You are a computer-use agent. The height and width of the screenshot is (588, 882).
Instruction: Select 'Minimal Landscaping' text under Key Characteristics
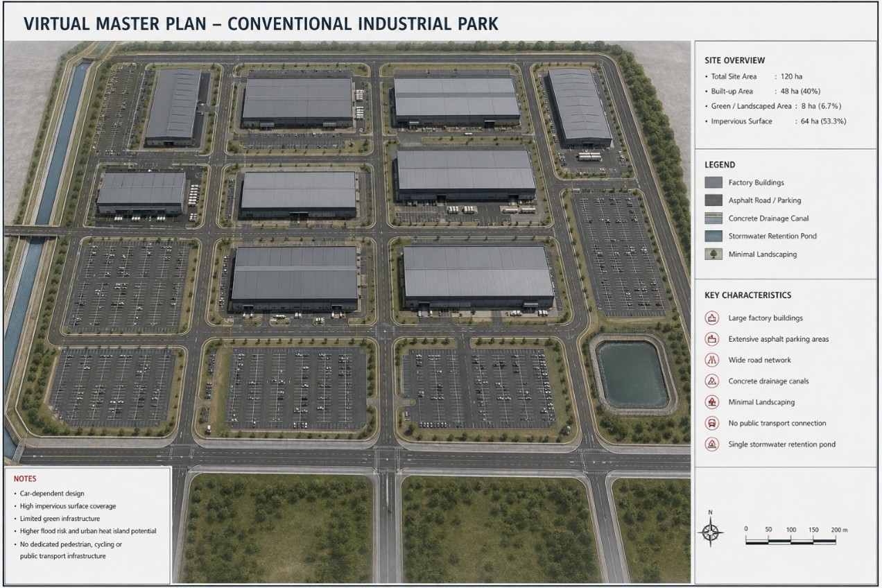pyautogui.click(x=762, y=402)
